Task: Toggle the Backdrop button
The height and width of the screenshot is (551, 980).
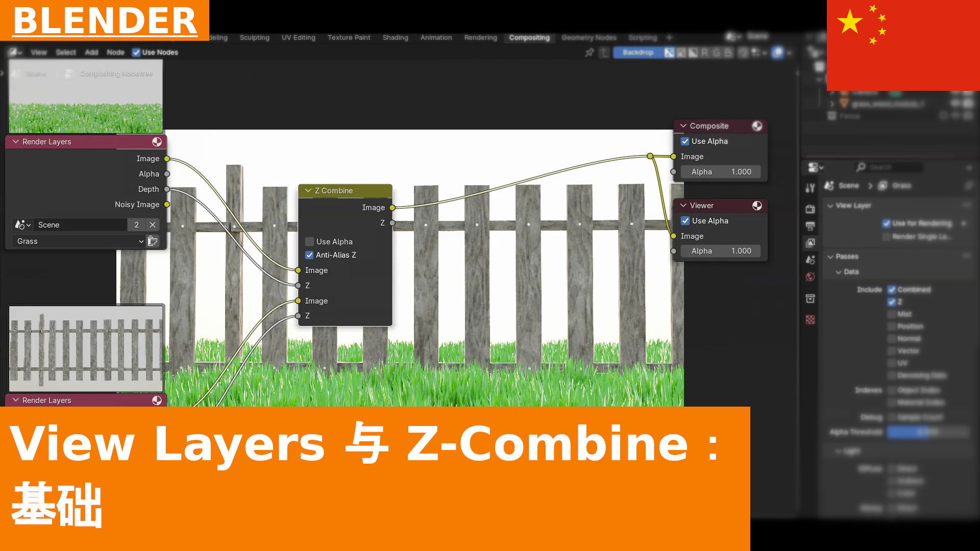Action: pos(638,53)
